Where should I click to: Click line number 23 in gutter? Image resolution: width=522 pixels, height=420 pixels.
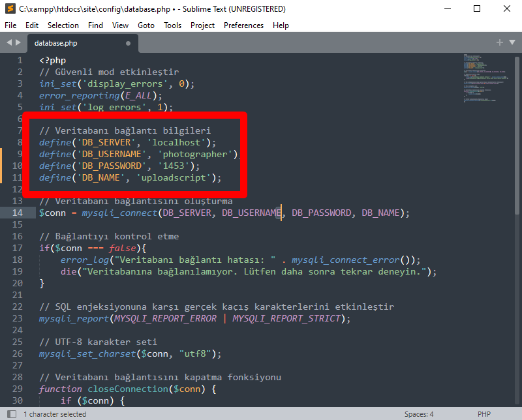[18, 318]
